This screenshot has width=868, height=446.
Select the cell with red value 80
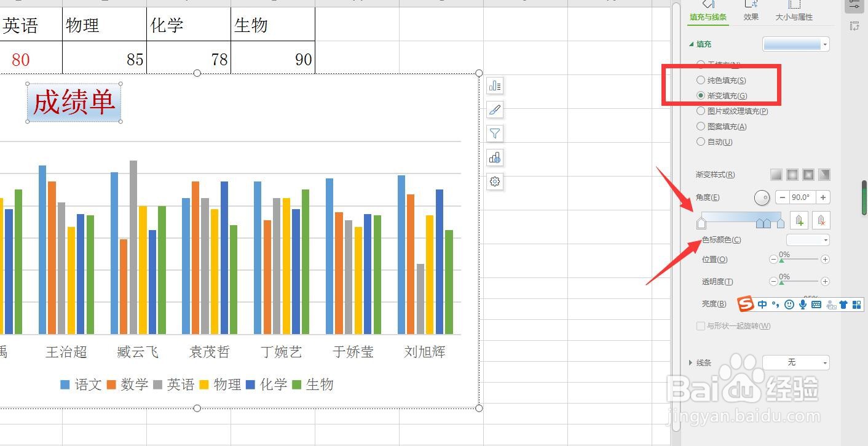(x=31, y=58)
